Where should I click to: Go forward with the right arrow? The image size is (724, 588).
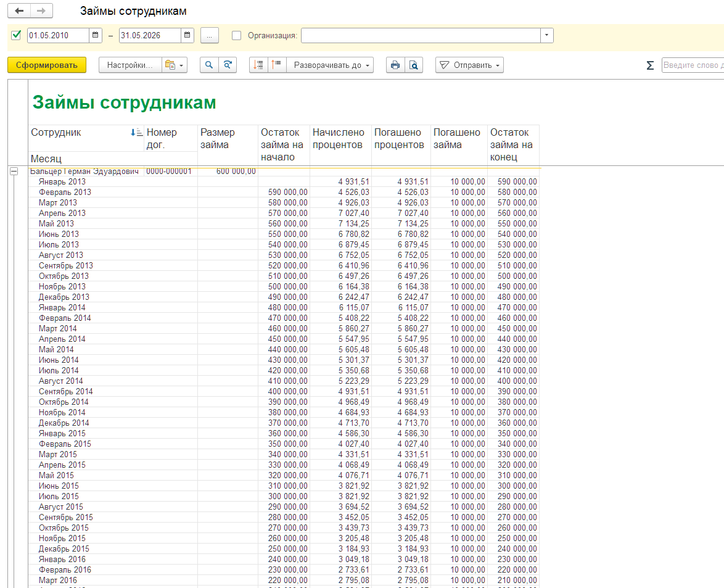[41, 10]
